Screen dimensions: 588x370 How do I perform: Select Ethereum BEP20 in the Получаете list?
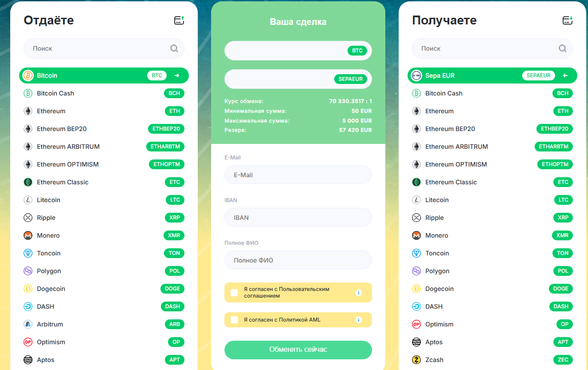492,129
